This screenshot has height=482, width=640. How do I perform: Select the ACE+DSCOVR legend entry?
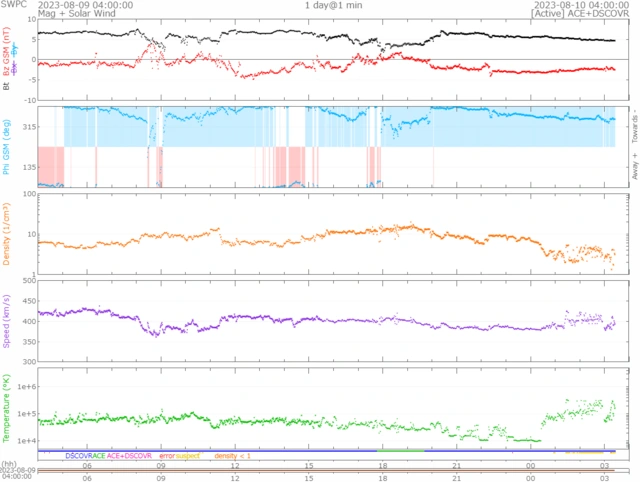[x=130, y=455]
